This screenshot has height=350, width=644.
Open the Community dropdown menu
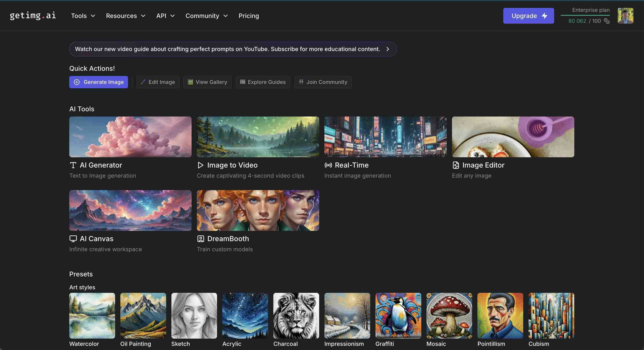(x=206, y=16)
